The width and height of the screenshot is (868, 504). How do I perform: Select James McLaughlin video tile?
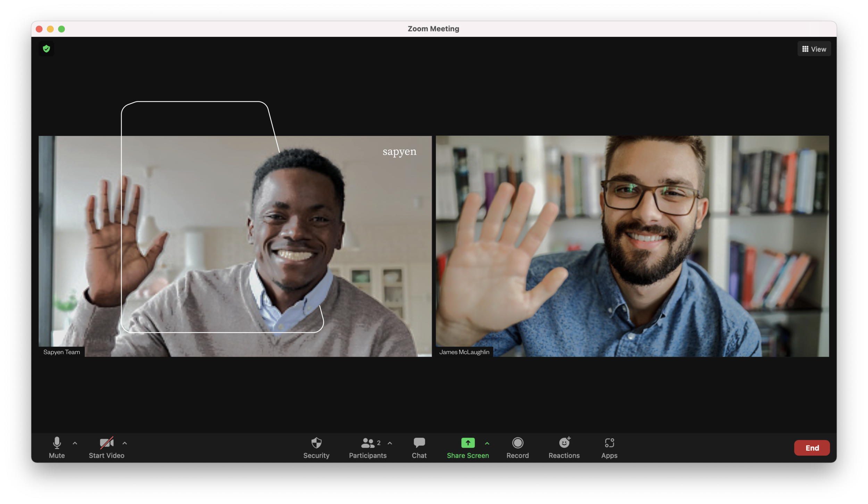coord(632,246)
